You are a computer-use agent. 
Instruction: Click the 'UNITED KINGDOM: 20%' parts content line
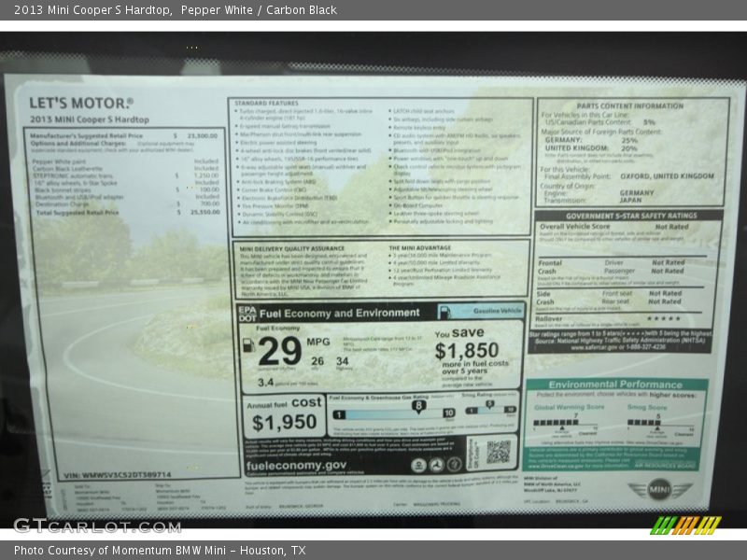click(591, 148)
